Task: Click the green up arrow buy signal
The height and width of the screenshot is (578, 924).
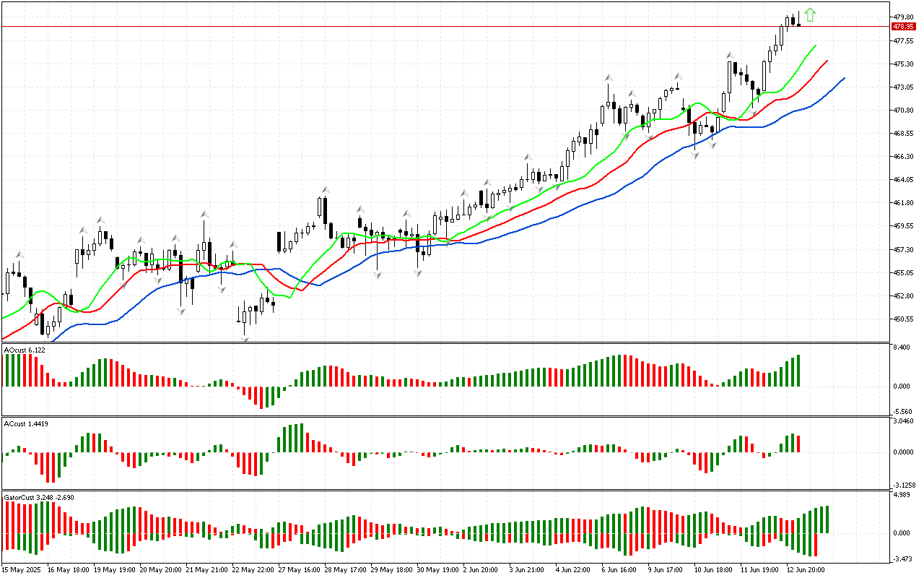Action: pos(810,14)
